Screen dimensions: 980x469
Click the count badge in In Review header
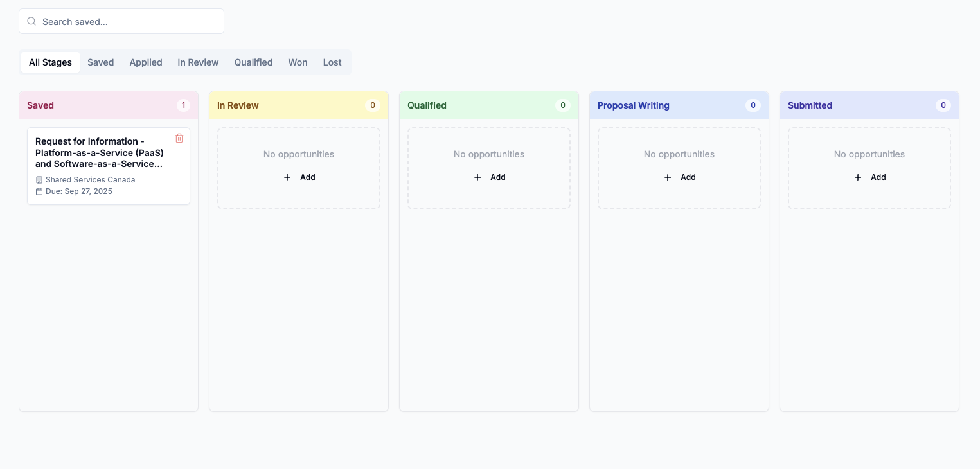click(373, 105)
